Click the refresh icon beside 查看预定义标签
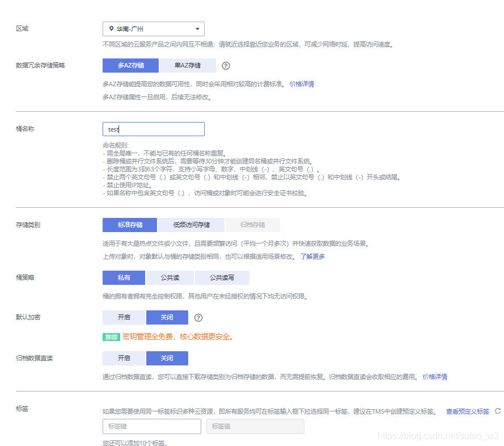 498,411
